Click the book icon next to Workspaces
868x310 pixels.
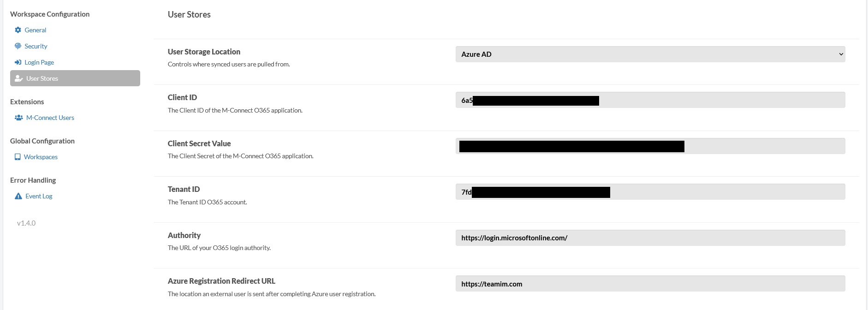pos(18,156)
